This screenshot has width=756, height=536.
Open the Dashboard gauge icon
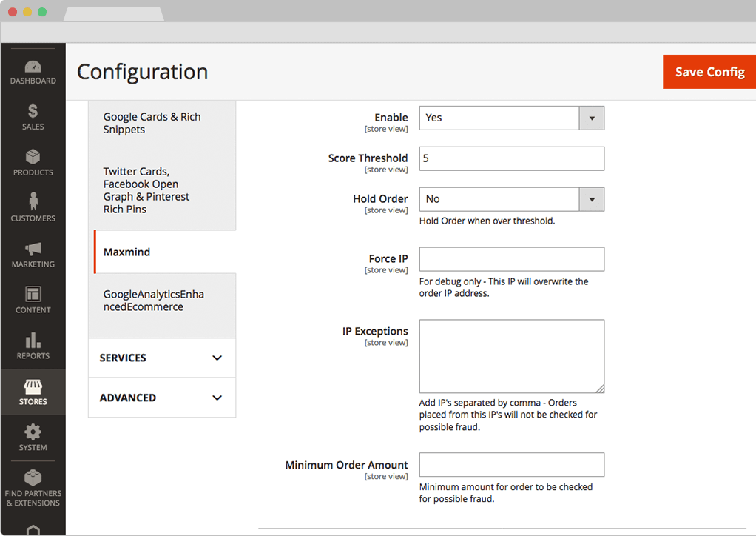(x=33, y=67)
